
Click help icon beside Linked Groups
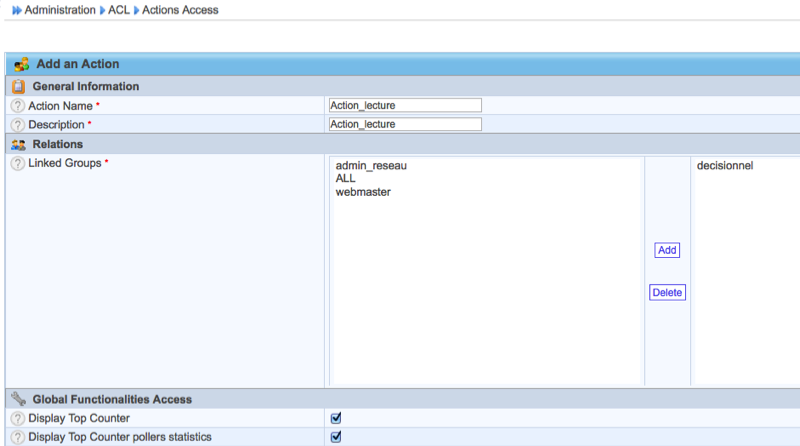click(x=18, y=163)
